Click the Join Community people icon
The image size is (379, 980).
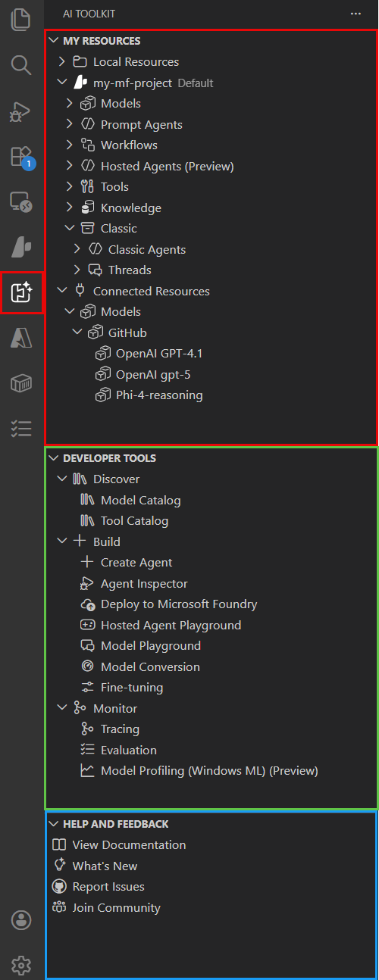[59, 907]
